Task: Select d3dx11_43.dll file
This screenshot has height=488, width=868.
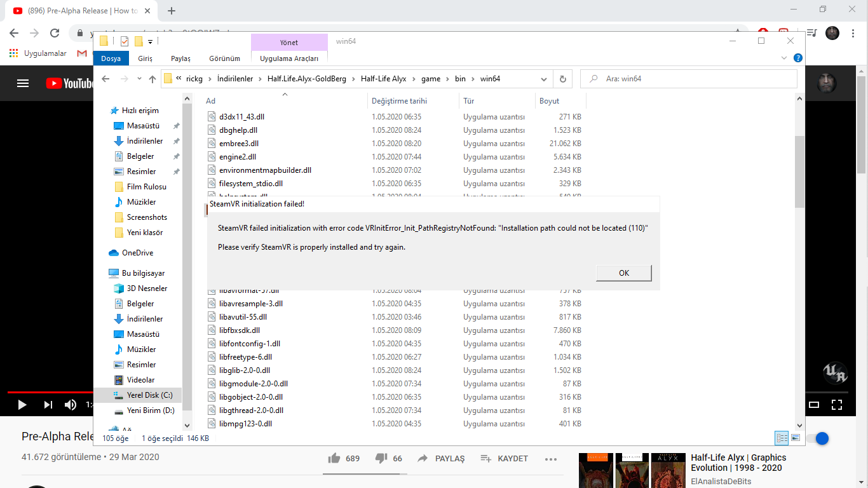Action: (241, 117)
